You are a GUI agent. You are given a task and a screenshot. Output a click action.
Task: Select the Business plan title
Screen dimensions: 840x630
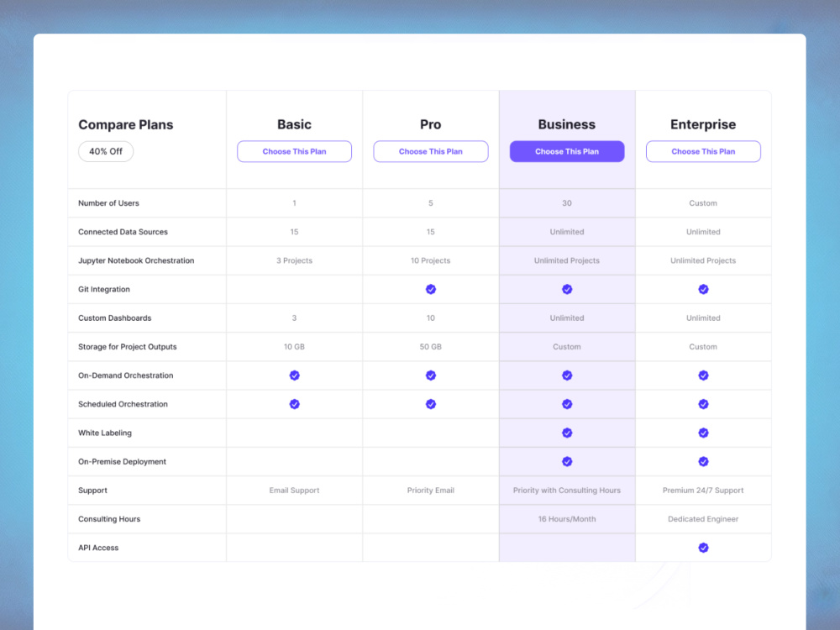(567, 124)
